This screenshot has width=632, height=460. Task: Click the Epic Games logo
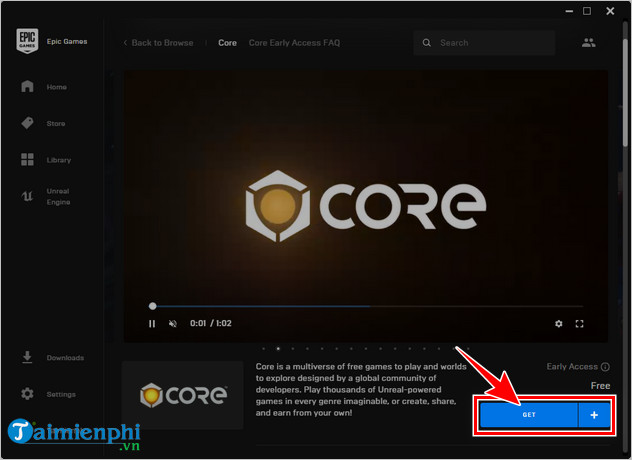(x=27, y=41)
